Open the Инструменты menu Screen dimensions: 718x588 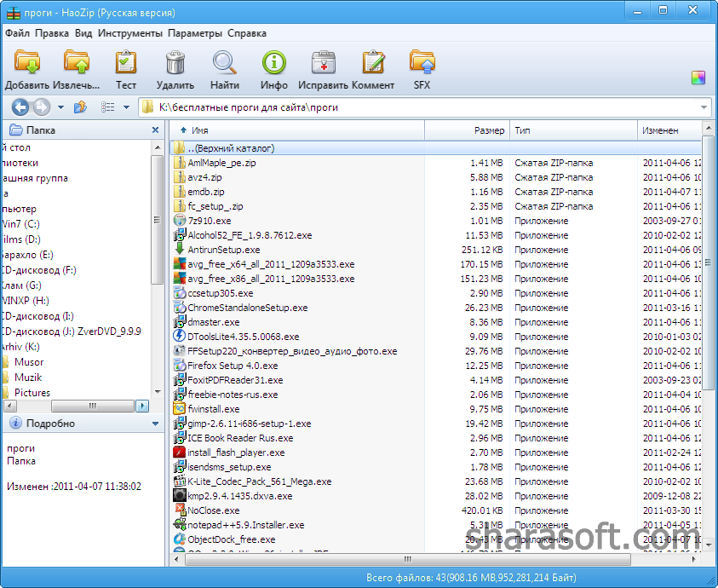[130, 33]
